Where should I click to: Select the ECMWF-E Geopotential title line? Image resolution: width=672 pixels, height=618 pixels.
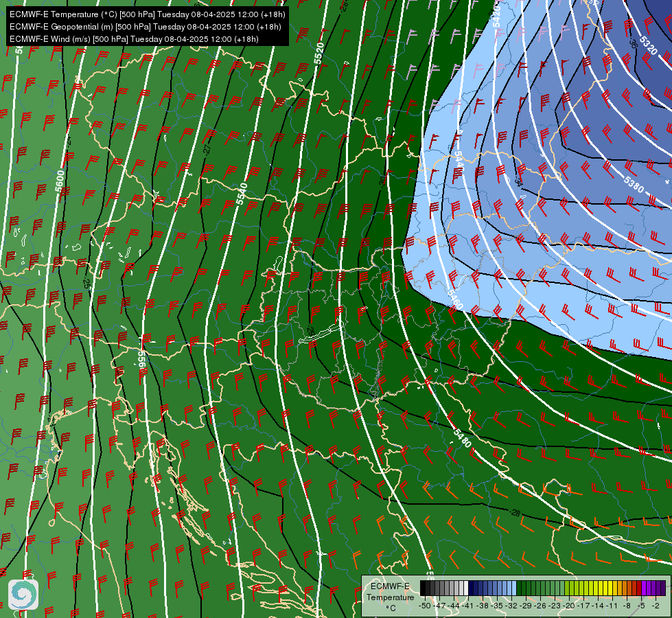pos(146,27)
